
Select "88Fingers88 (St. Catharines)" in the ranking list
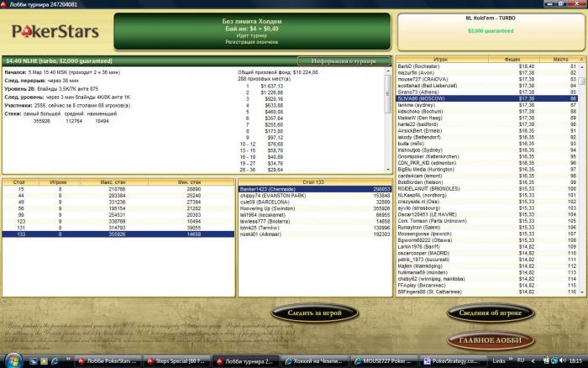487,292
